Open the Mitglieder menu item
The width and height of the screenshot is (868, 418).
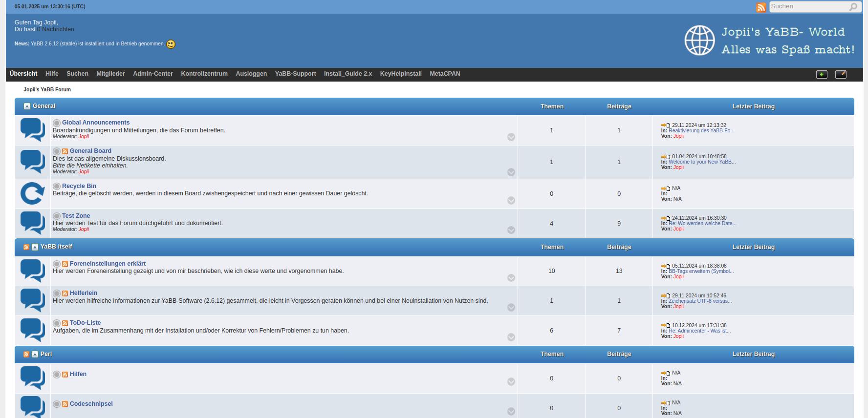(110, 74)
